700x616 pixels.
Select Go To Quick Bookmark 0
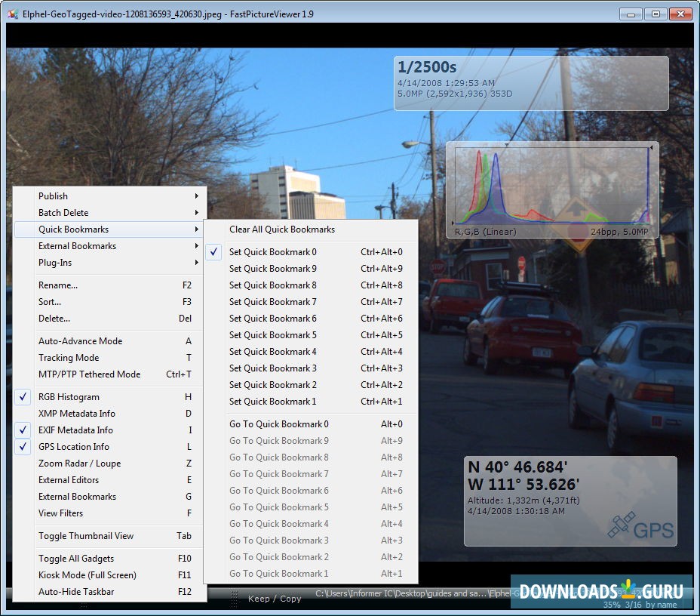coord(278,424)
